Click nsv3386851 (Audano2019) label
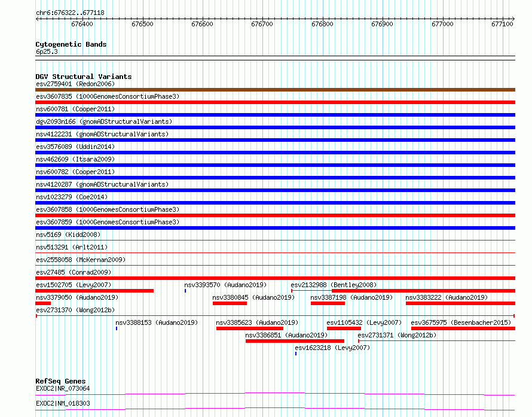This screenshot has width=532, height=417. pos(286,335)
